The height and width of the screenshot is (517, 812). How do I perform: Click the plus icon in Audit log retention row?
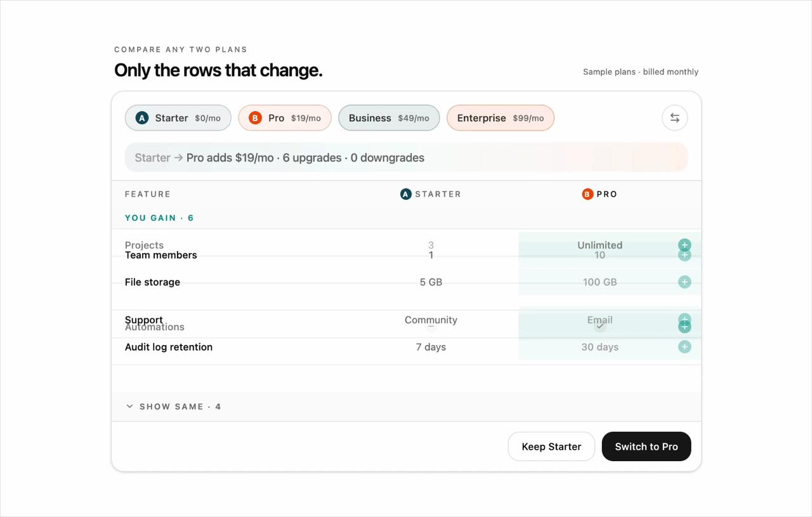[684, 347]
